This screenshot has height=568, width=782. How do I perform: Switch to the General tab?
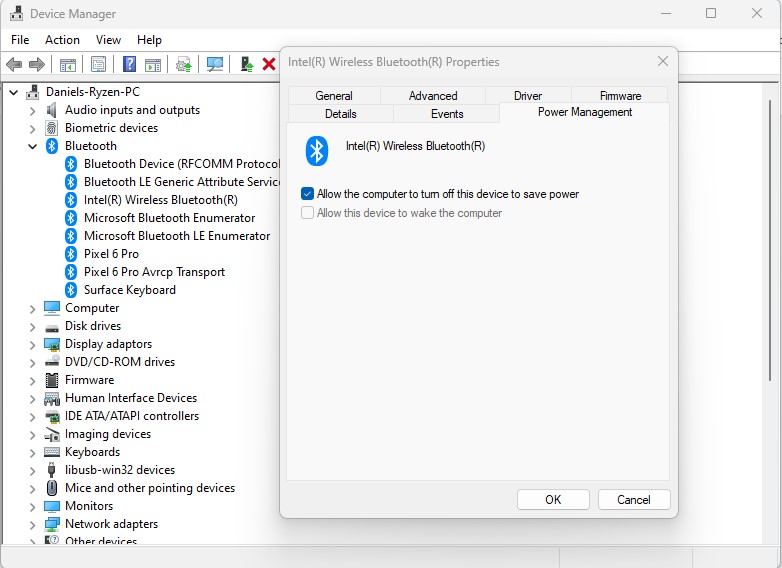coord(334,95)
